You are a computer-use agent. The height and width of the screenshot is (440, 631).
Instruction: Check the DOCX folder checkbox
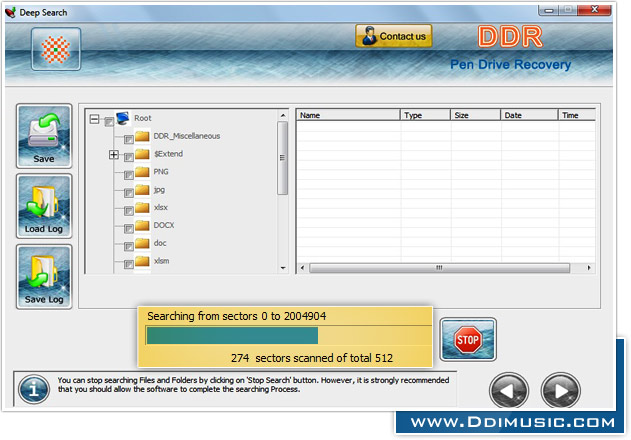129,229
